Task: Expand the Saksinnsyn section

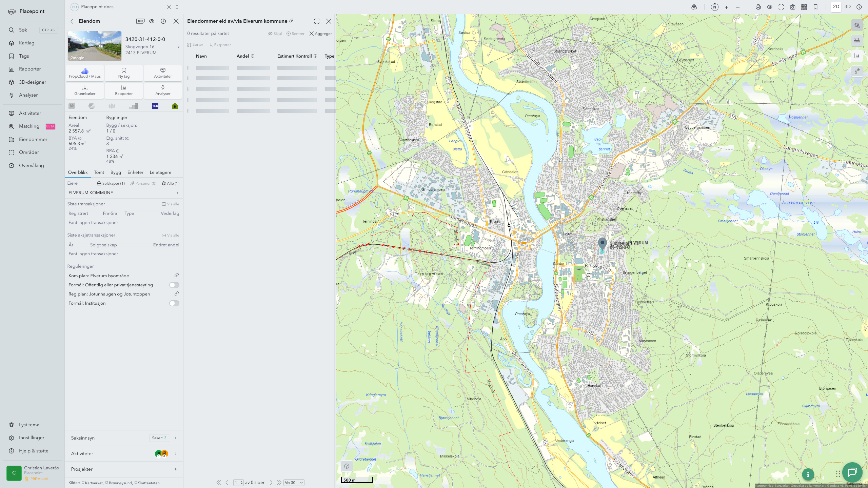Action: [124, 438]
